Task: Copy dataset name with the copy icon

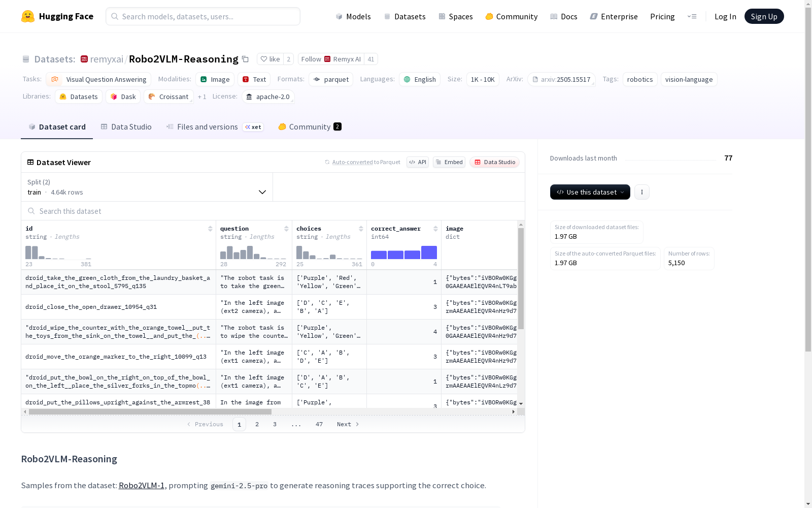Action: [x=245, y=59]
